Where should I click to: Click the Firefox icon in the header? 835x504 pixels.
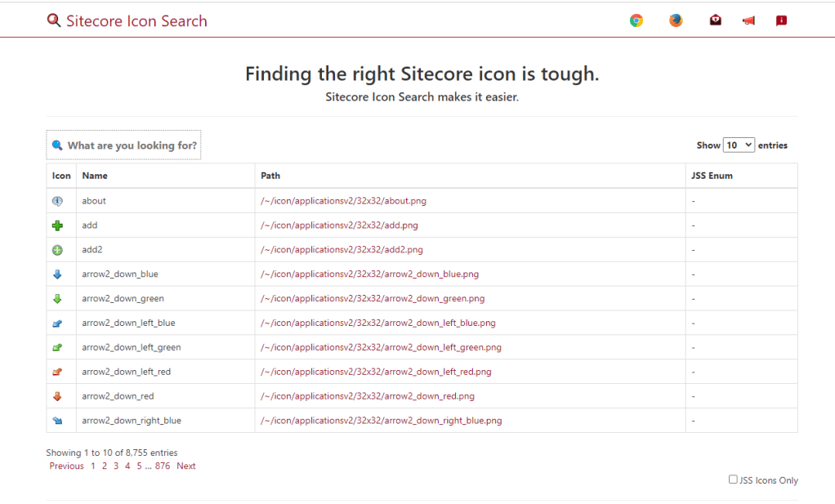pyautogui.click(x=676, y=21)
